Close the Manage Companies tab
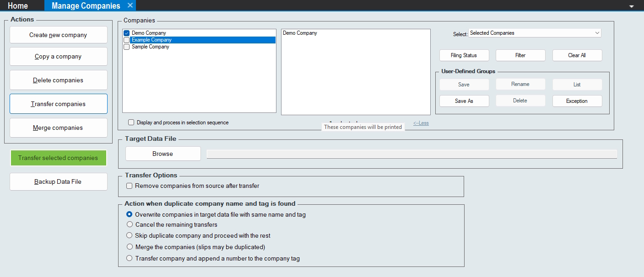This screenshot has height=277, width=644. (x=130, y=5)
